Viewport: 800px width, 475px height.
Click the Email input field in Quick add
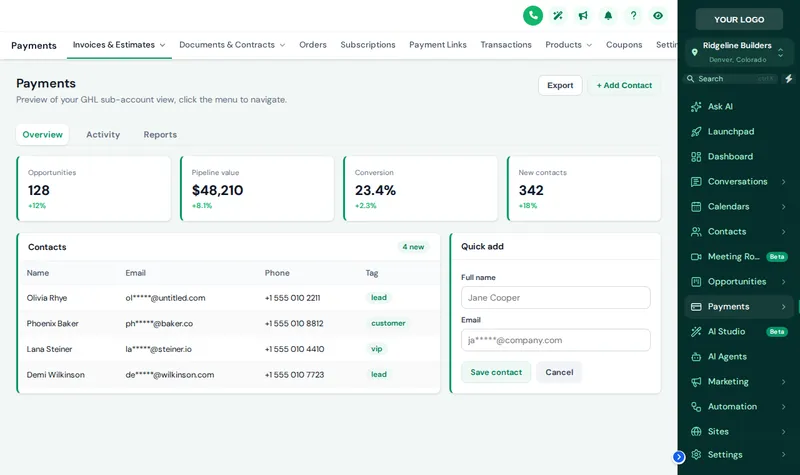click(556, 340)
